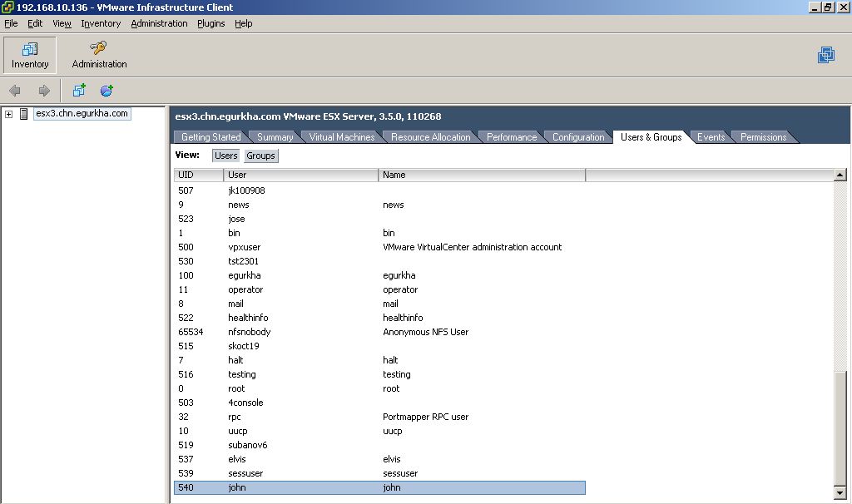
Task: Click the back navigation arrow
Action: 15,91
